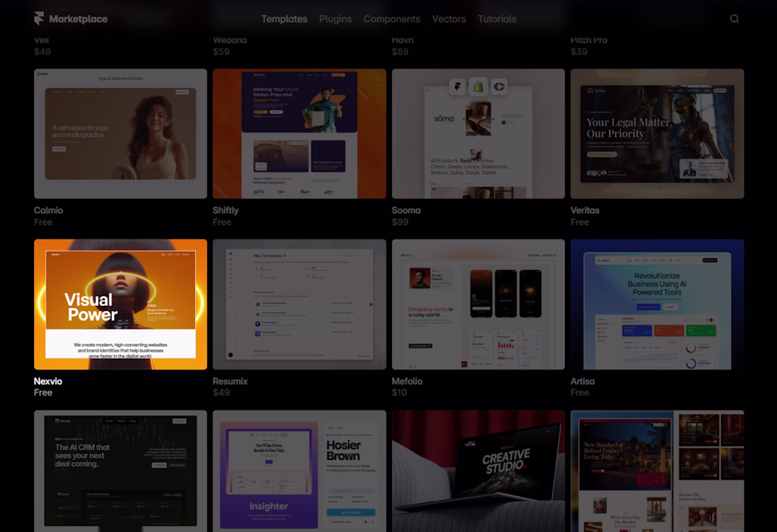Click the Sooma template title
Viewport: 777px width, 532px height.
tap(406, 211)
